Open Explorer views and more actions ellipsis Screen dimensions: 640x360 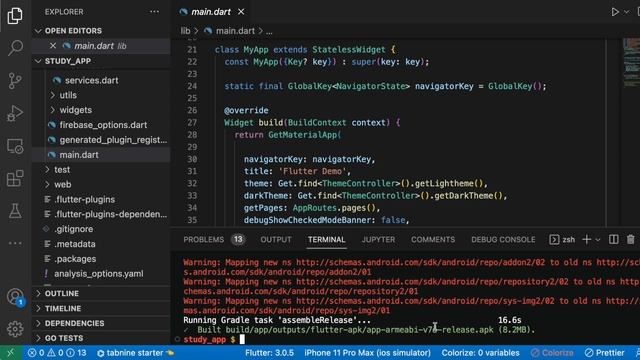[154, 12]
